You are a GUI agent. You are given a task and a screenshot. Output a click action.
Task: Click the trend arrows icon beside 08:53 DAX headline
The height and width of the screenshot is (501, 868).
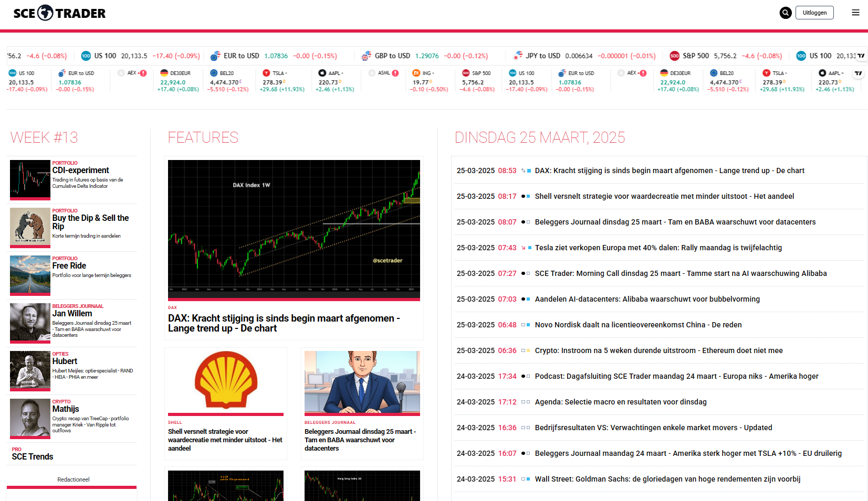coord(524,170)
